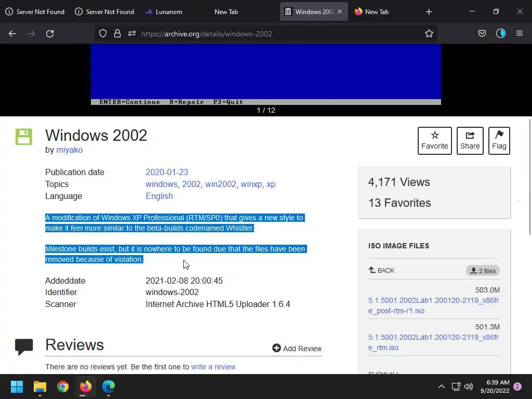Reload the archive.org page
Screen dimensions: 532x399
pos(50,34)
